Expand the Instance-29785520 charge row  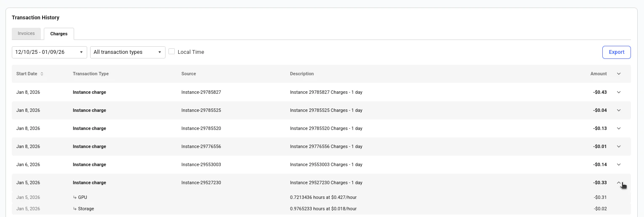pyautogui.click(x=619, y=128)
